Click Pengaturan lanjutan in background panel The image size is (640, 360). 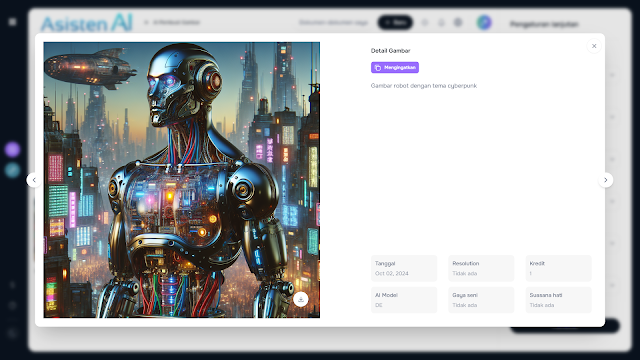[544, 24]
